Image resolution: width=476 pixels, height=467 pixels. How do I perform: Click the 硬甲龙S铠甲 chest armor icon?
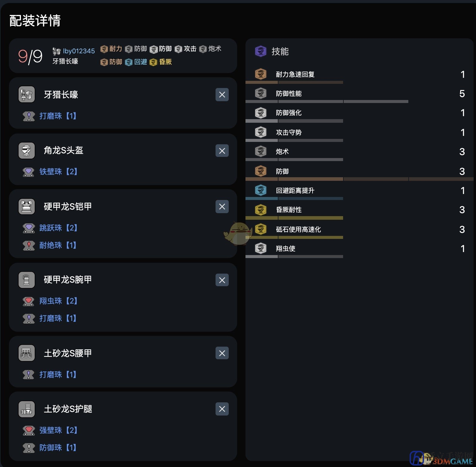click(x=27, y=207)
